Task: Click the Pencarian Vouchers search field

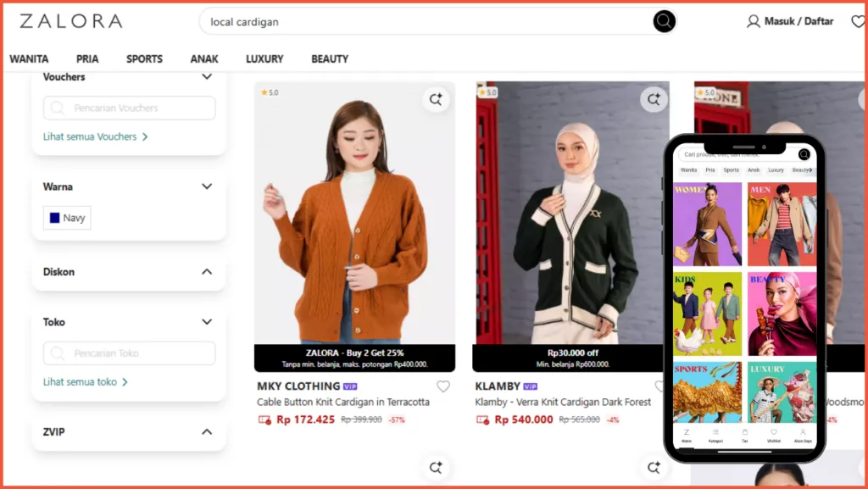Action: pyautogui.click(x=130, y=108)
